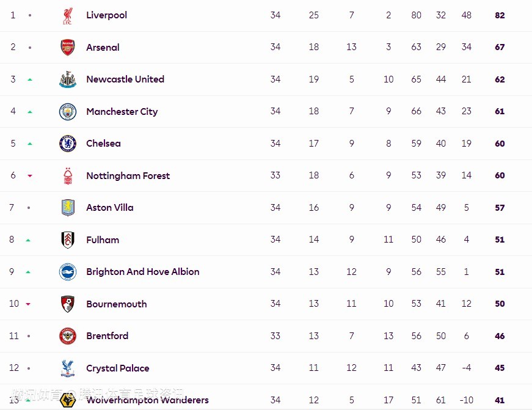Click the Fulham club badge
This screenshot has height=410, width=532.
[x=67, y=240]
